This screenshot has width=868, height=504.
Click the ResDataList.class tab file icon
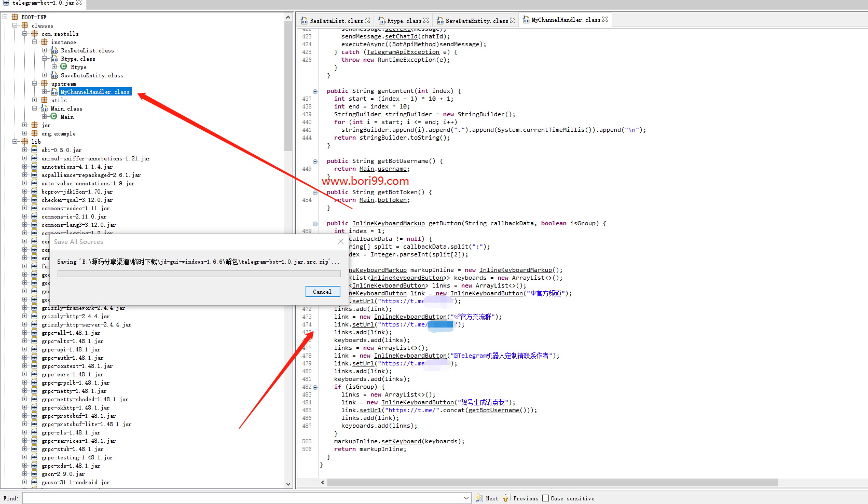click(x=305, y=21)
